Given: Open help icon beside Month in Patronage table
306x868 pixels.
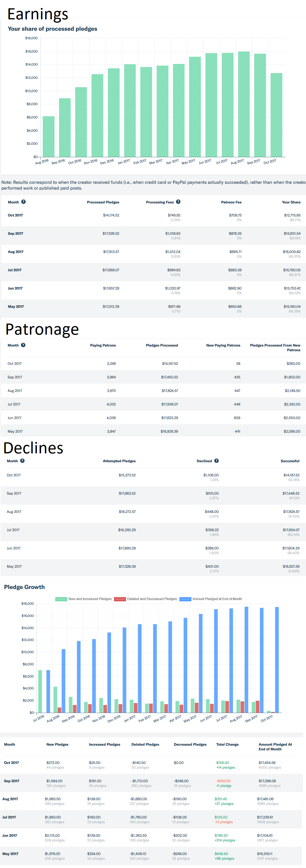Looking at the screenshot, I should click(23, 345).
